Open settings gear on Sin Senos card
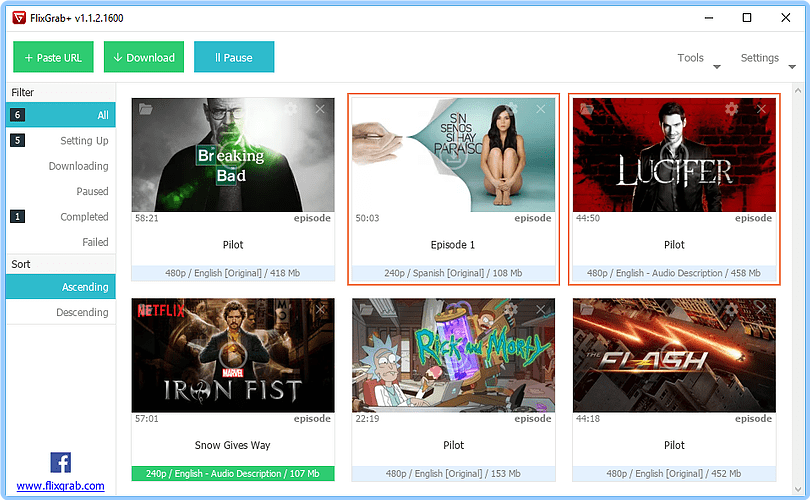 511,109
